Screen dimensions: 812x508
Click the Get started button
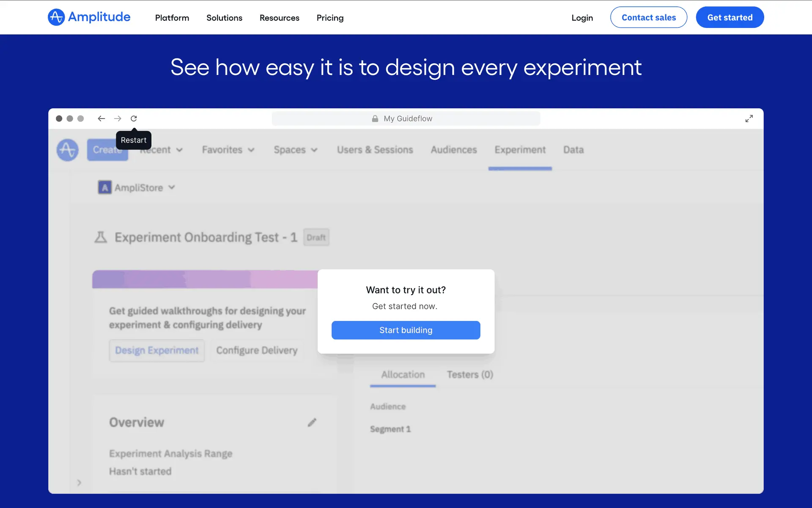[x=730, y=17]
